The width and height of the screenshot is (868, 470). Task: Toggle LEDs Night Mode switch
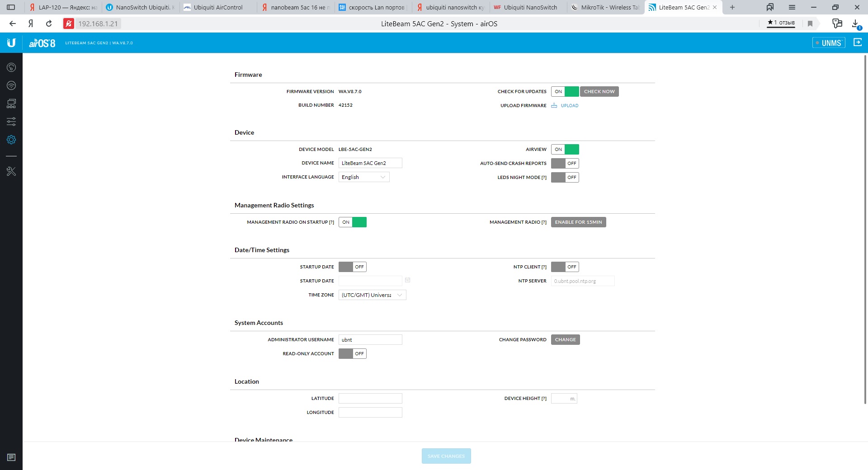click(565, 178)
